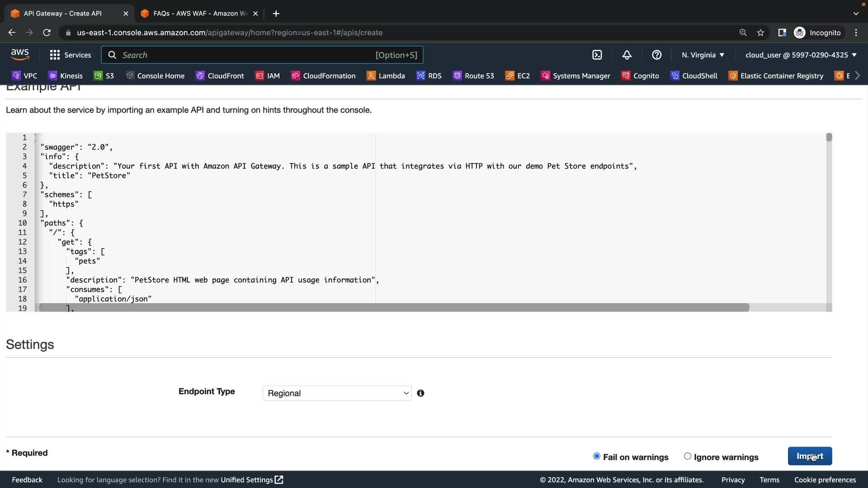Click the Endpoint Type info icon
Viewport: 868px width, 488px height.
pyautogui.click(x=420, y=393)
